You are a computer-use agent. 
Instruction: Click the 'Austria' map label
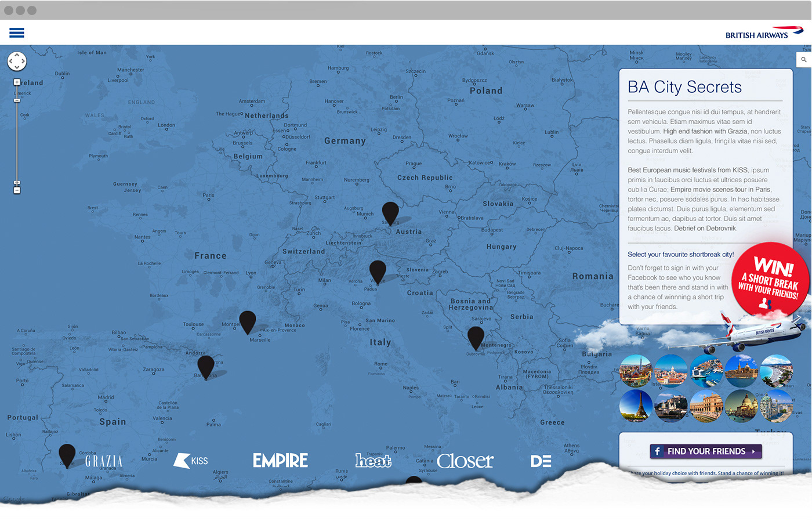coord(409,231)
